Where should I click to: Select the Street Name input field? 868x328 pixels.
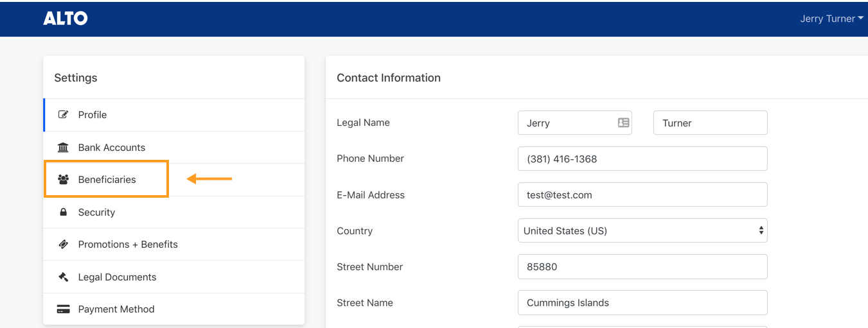point(642,303)
